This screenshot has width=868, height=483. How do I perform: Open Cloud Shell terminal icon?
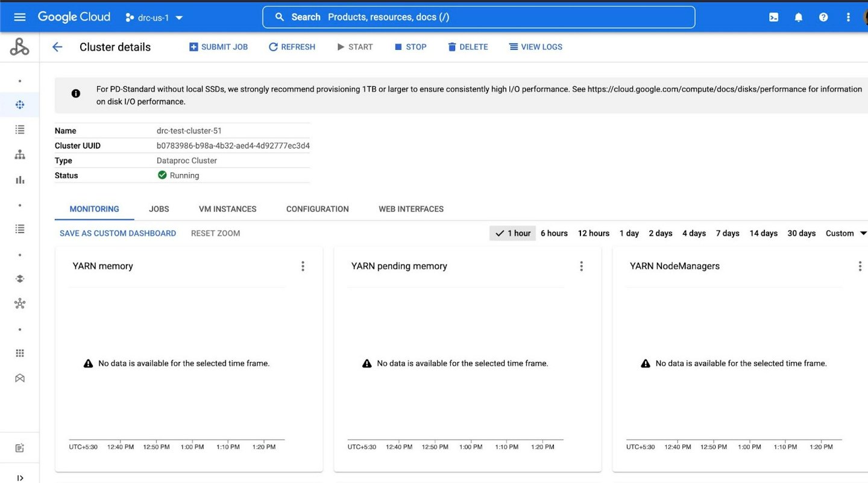(x=773, y=17)
